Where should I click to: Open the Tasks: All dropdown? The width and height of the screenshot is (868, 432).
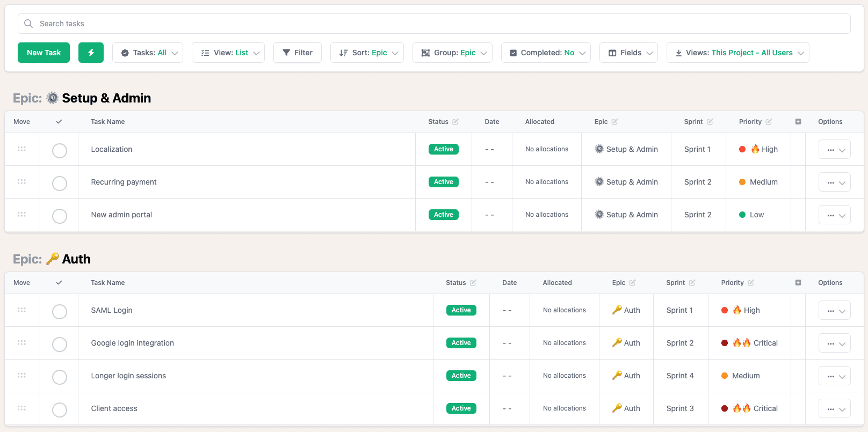tap(148, 53)
